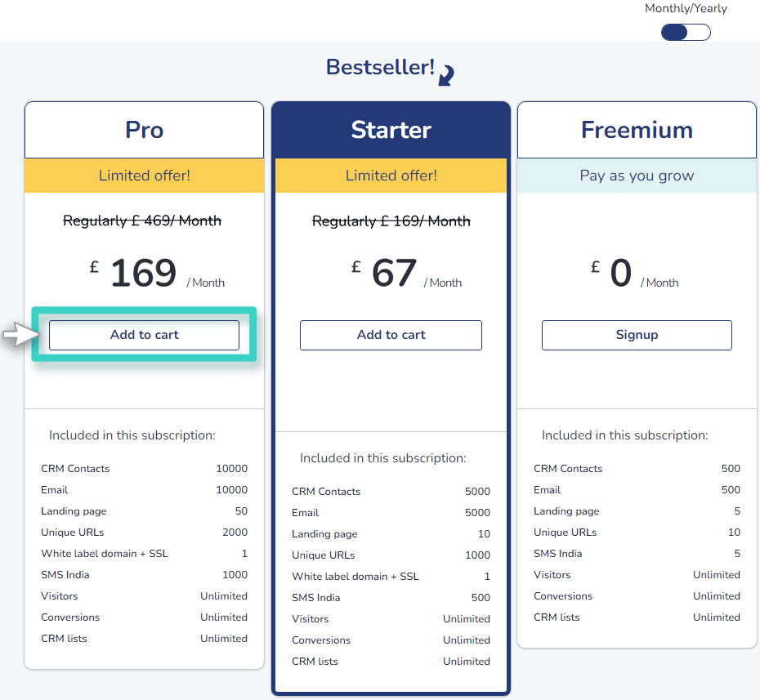Image resolution: width=760 pixels, height=700 pixels.
Task: Click Add to cart for the Starter plan
Action: 391,335
